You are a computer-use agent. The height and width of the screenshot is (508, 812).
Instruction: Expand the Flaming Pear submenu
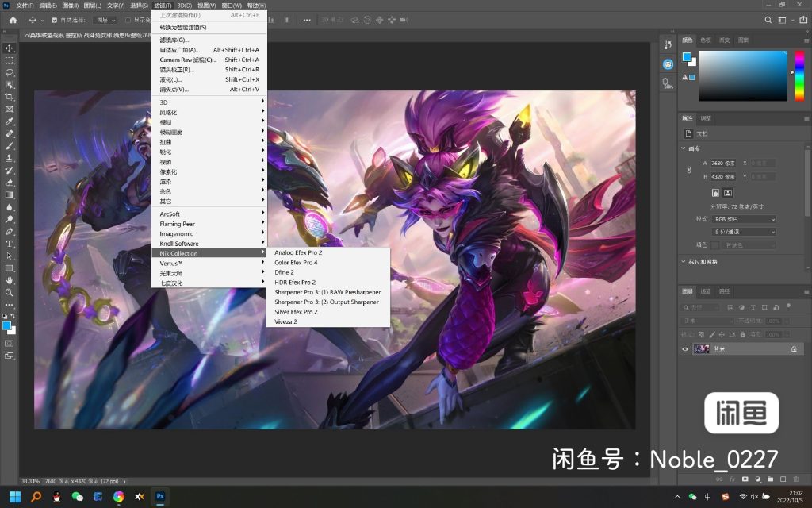pos(209,224)
